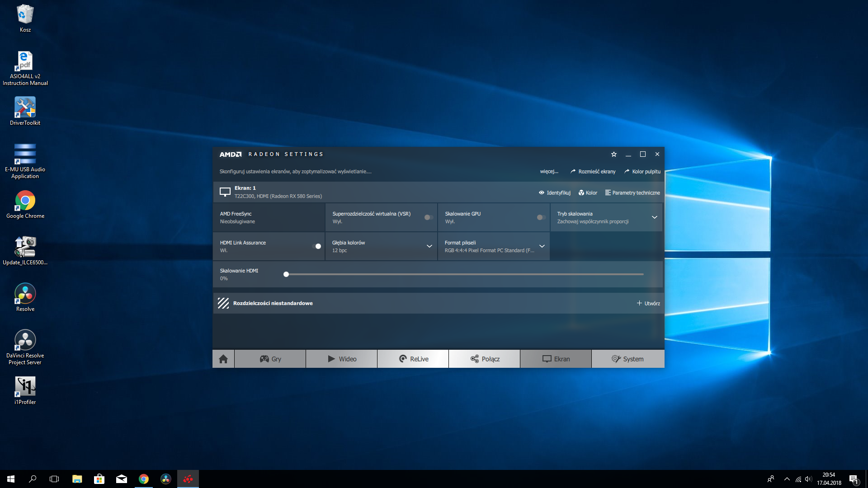Click the favorites star icon in title bar

click(614, 155)
